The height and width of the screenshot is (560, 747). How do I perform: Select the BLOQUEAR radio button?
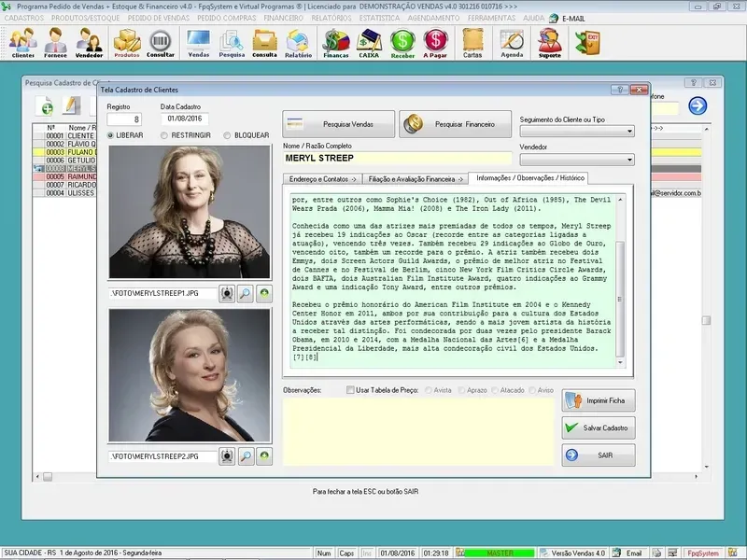click(227, 135)
